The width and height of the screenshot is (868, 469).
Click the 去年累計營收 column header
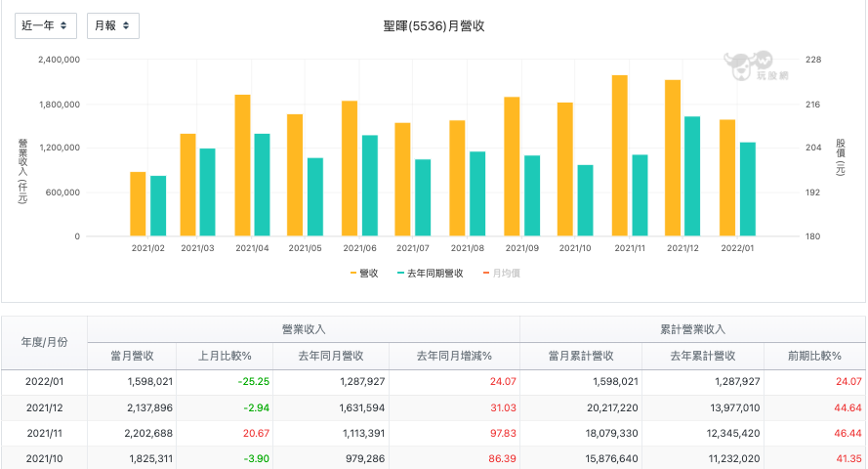pyautogui.click(x=703, y=356)
